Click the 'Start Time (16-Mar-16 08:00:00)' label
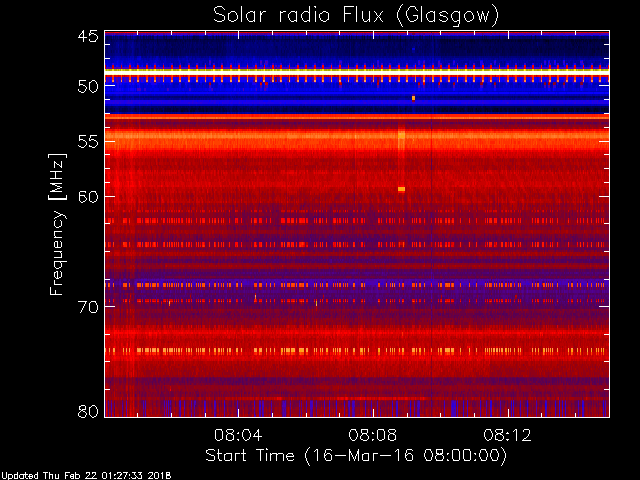This screenshot has width=640, height=480. [356, 456]
